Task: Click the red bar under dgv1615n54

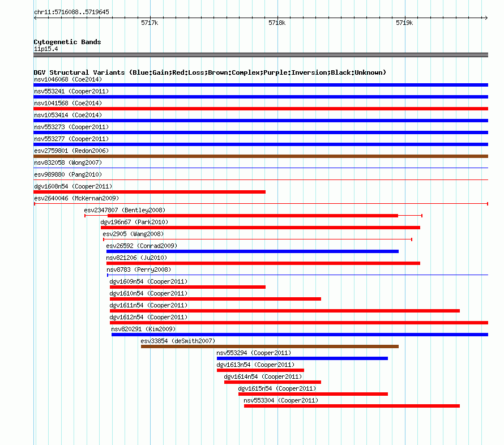Action: point(313,394)
